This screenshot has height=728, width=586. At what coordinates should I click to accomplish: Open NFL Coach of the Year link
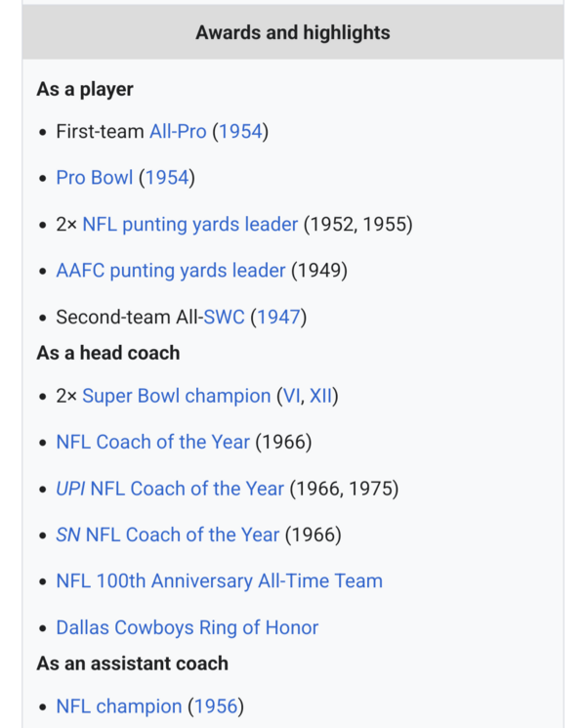[152, 442]
